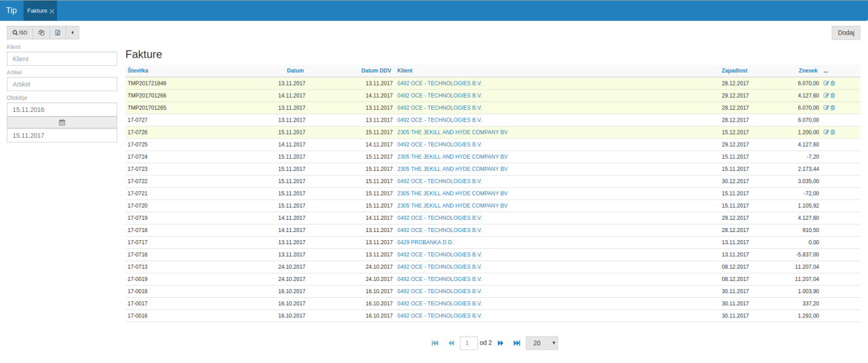
Task: Go to next page of invoices
Action: [x=500, y=343]
